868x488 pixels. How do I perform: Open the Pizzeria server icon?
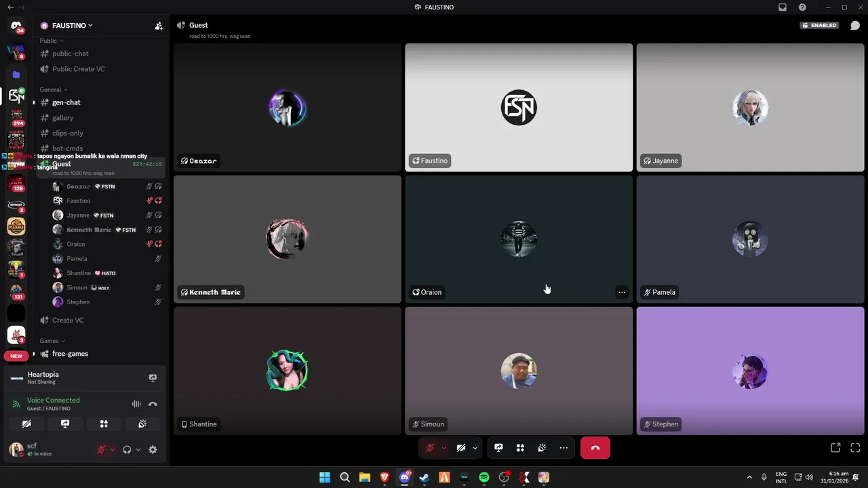click(x=16, y=226)
